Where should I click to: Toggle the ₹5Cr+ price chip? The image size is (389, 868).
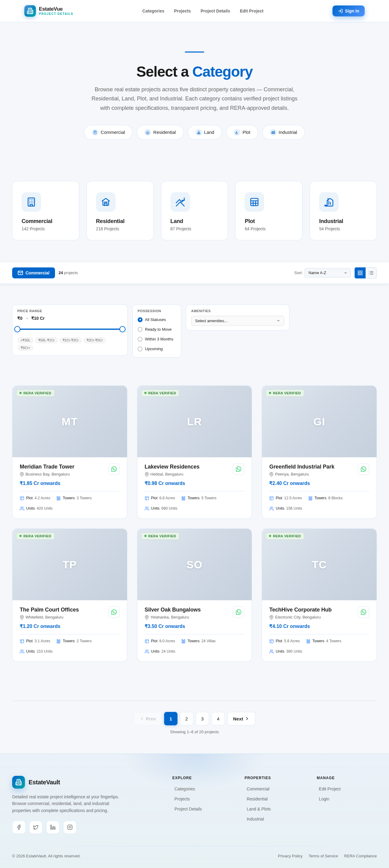25,347
